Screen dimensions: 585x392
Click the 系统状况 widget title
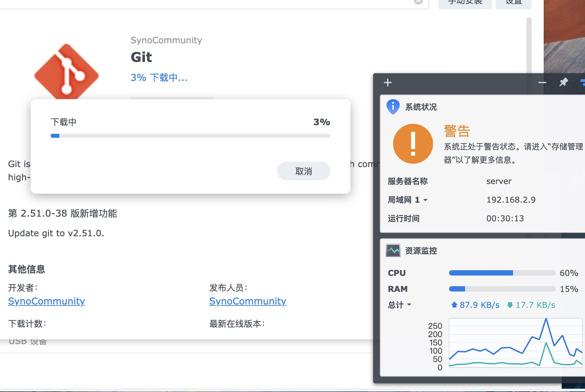421,107
